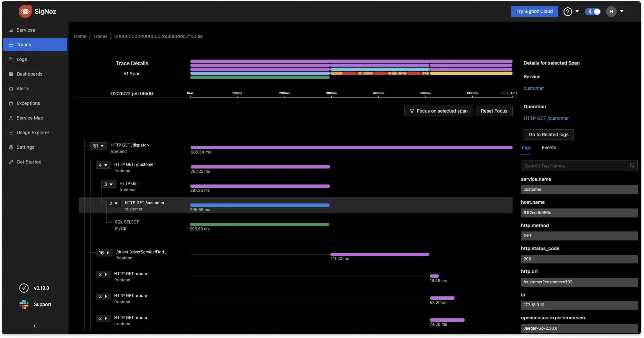Toggle the dark mode switch
The width and height of the screenshot is (644, 338).
pyautogui.click(x=593, y=12)
